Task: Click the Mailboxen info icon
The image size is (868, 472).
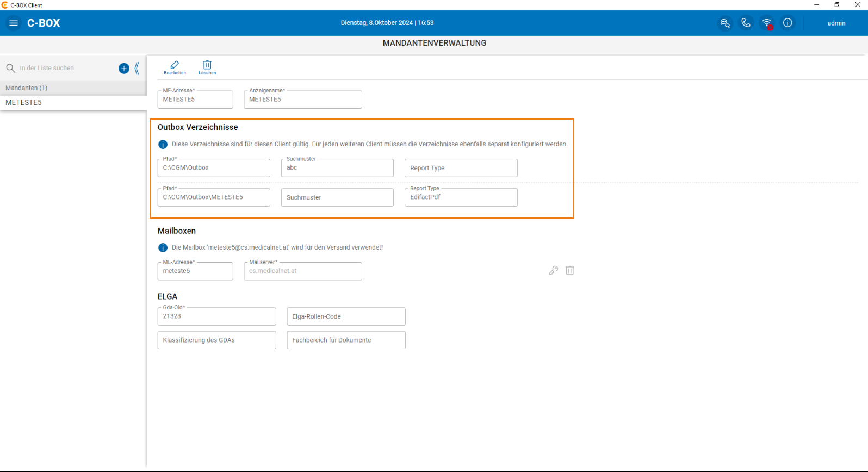Action: [x=163, y=248]
